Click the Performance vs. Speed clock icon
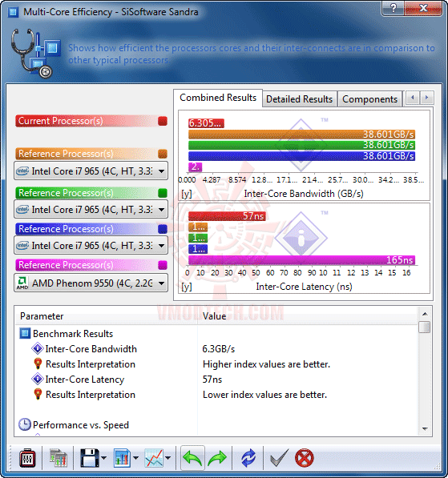The width and height of the screenshot is (448, 478). tap(25, 424)
